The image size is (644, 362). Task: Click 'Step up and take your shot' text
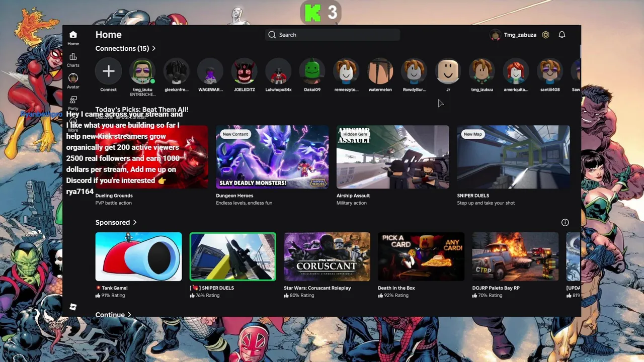486,203
